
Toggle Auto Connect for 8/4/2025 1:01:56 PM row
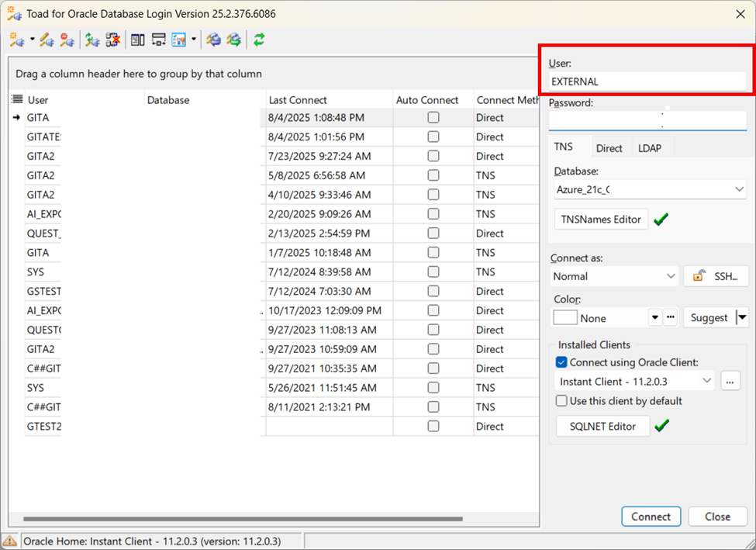pyautogui.click(x=433, y=137)
